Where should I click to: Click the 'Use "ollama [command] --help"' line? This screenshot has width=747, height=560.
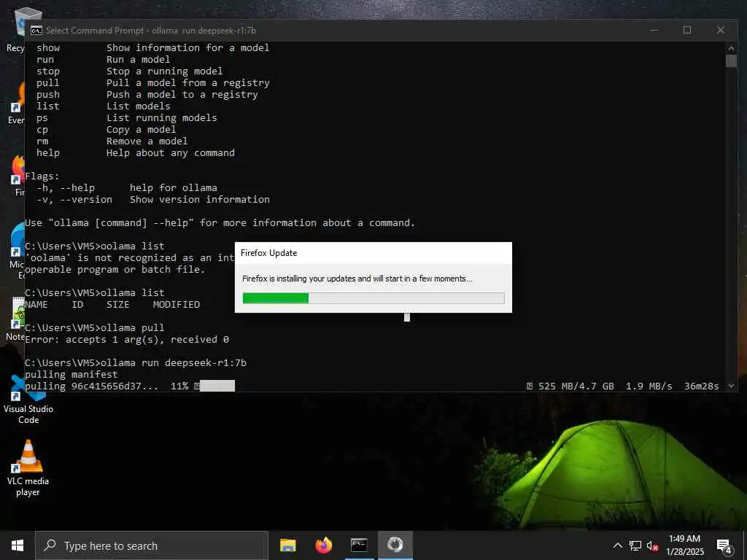tap(220, 223)
